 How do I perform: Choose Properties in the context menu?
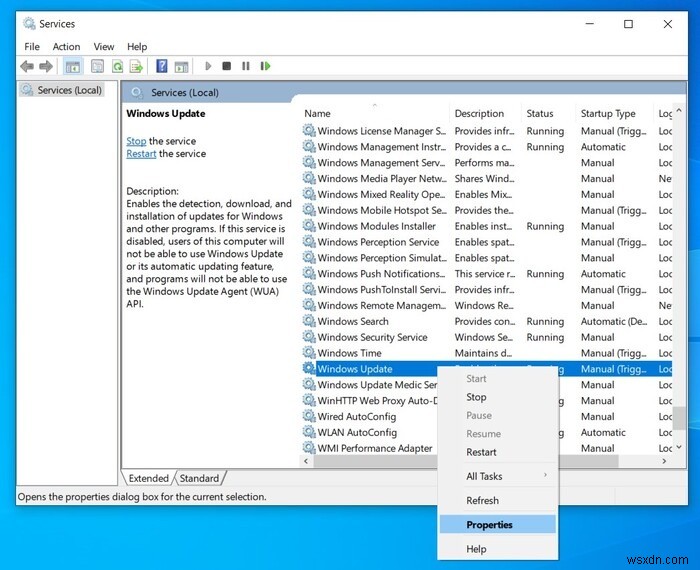tap(489, 524)
